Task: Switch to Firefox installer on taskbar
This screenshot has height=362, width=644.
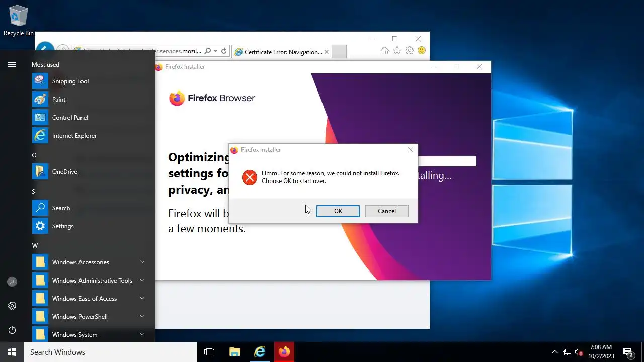Action: (284, 352)
